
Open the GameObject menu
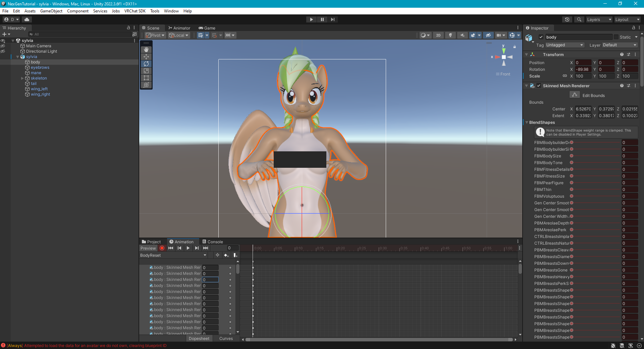51,11
